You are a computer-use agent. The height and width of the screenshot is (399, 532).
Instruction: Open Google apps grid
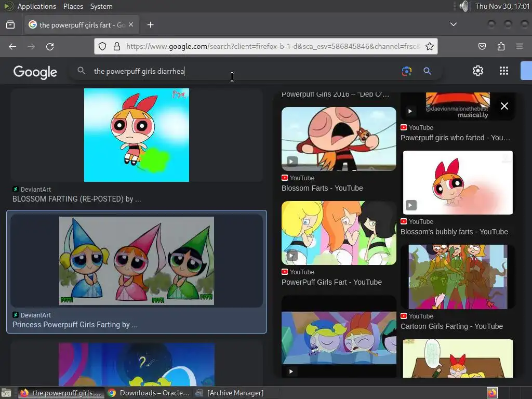(x=504, y=71)
